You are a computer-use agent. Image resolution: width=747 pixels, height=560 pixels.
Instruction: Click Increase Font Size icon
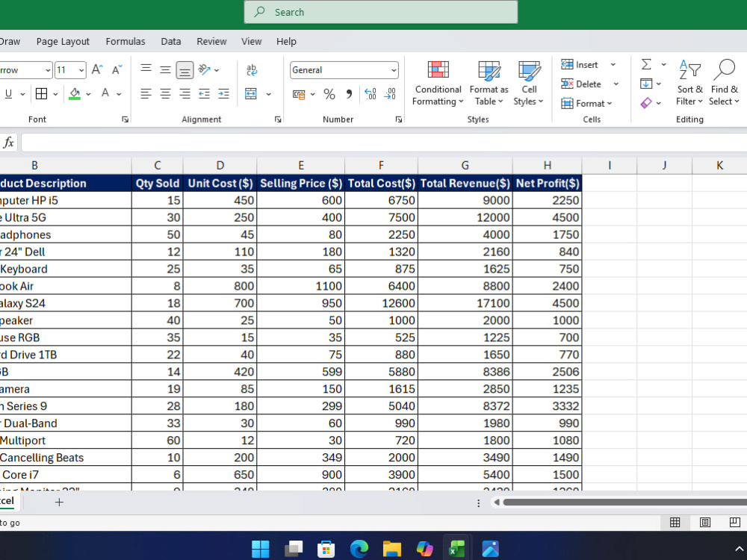(x=97, y=70)
